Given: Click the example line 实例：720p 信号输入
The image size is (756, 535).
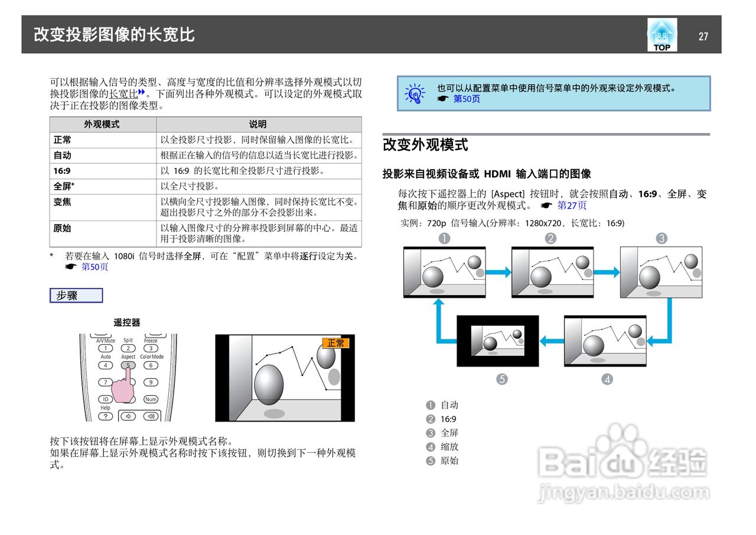Looking at the screenshot, I should tap(512, 223).
